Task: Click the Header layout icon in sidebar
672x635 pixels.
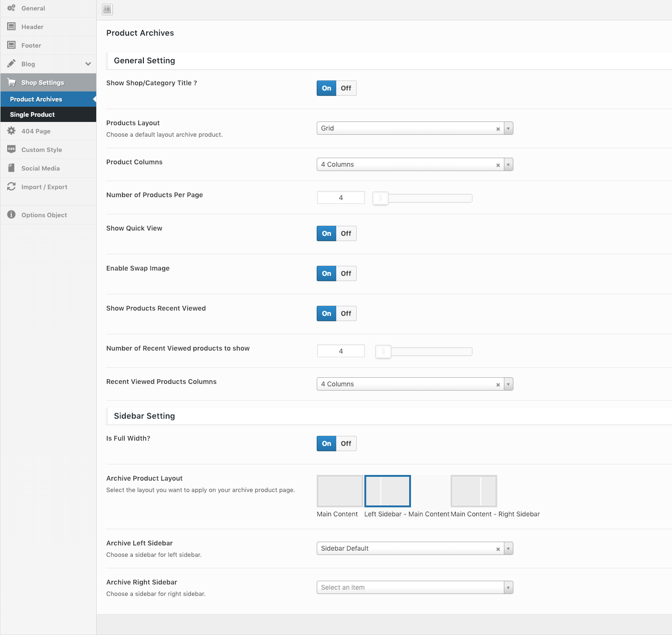Action: [11, 27]
